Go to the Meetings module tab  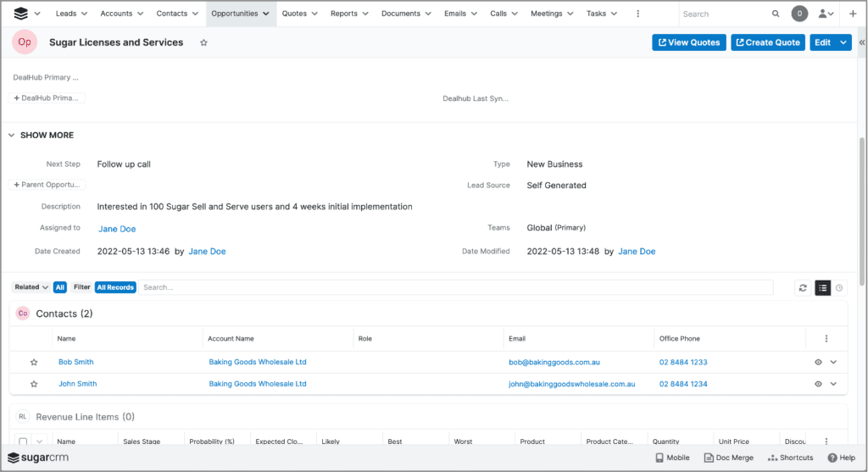[x=547, y=14]
